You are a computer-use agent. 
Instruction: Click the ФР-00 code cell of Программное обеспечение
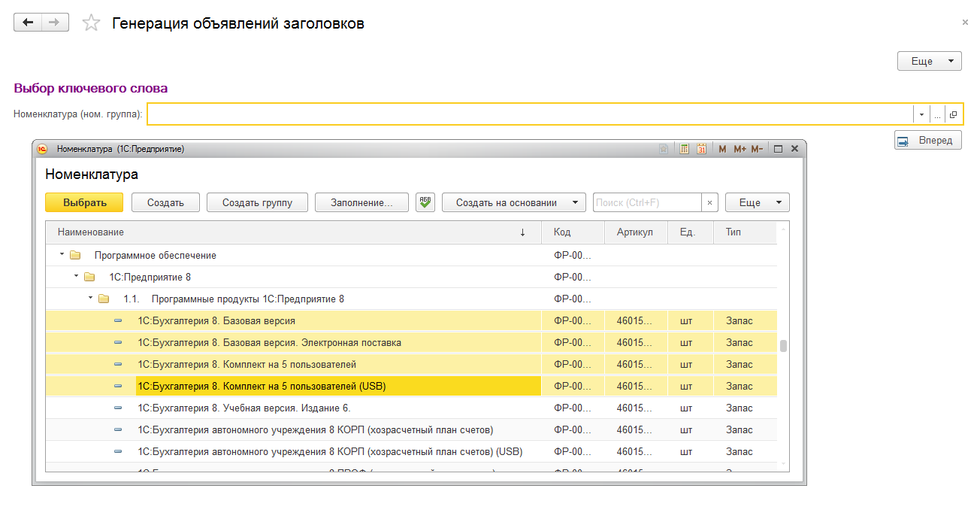[573, 256]
